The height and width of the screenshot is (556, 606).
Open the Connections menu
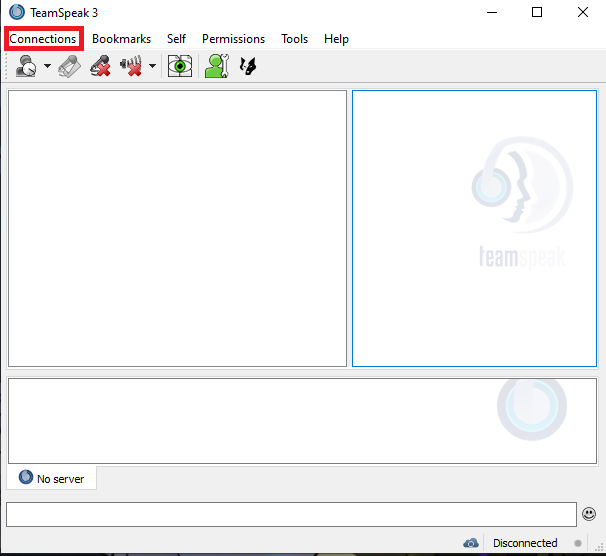tap(43, 39)
